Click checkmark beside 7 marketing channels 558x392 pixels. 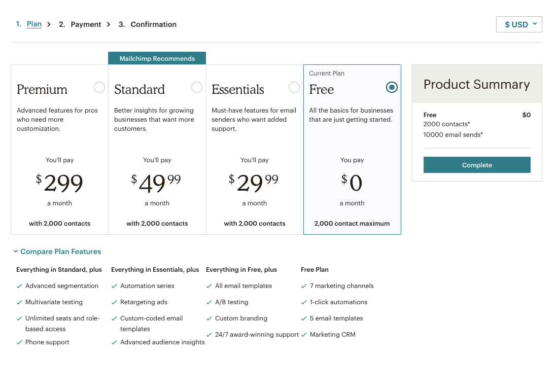304,286
